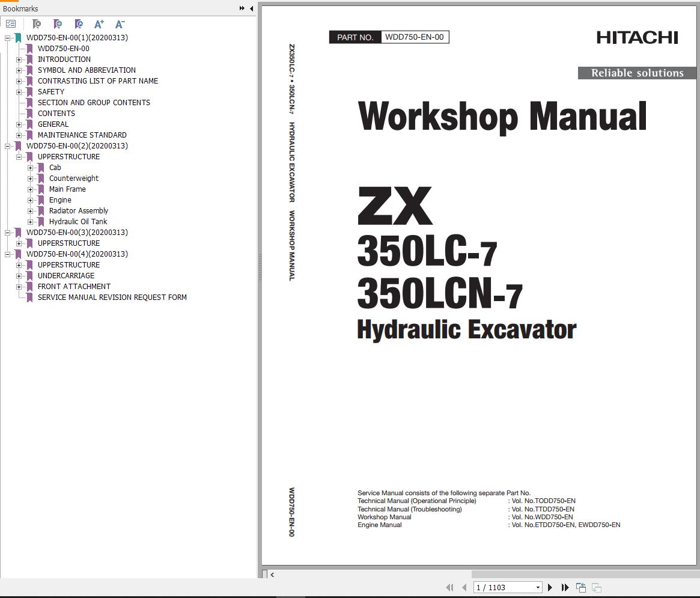The height and width of the screenshot is (598, 700).
Task: Open the CONTENTS bookmark
Action: click(x=56, y=113)
